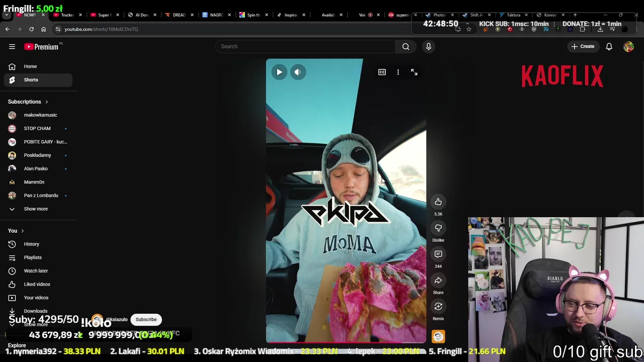Viewport: 644px width, 362px height.
Task: View site information icon in the address bar
Action: (x=58, y=29)
